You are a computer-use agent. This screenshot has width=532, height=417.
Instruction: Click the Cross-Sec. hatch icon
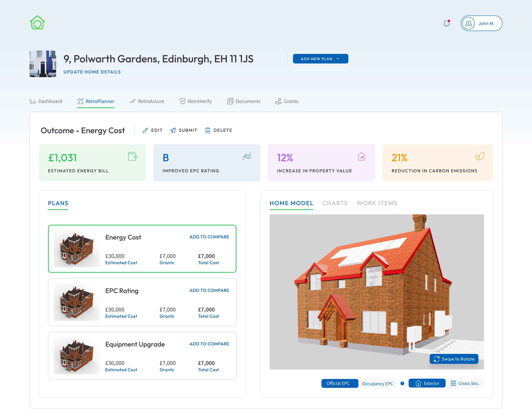[x=453, y=383]
